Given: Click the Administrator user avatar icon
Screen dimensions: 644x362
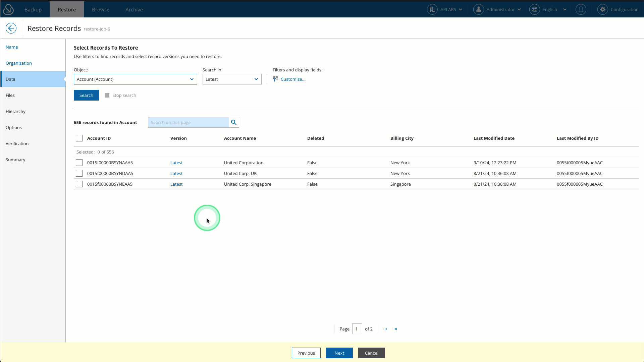Looking at the screenshot, I should click(x=478, y=9).
